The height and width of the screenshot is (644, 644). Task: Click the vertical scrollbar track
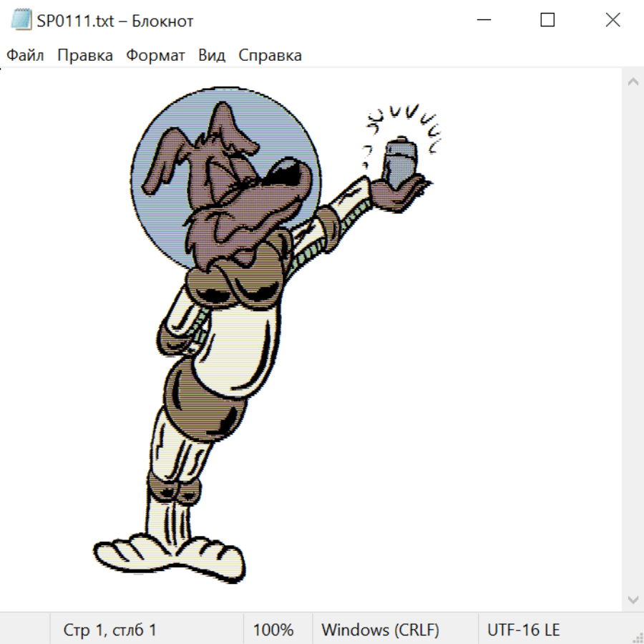(x=633, y=340)
